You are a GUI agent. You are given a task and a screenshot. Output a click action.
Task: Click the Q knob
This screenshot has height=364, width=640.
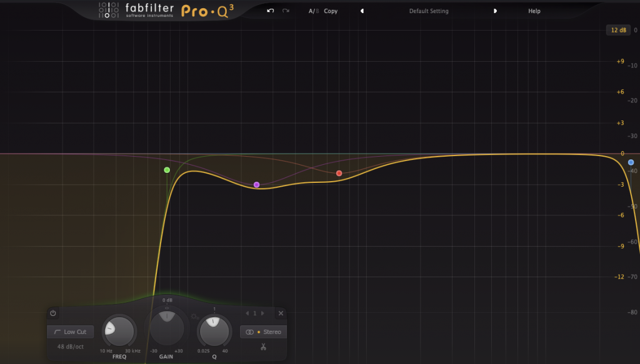[214, 331]
